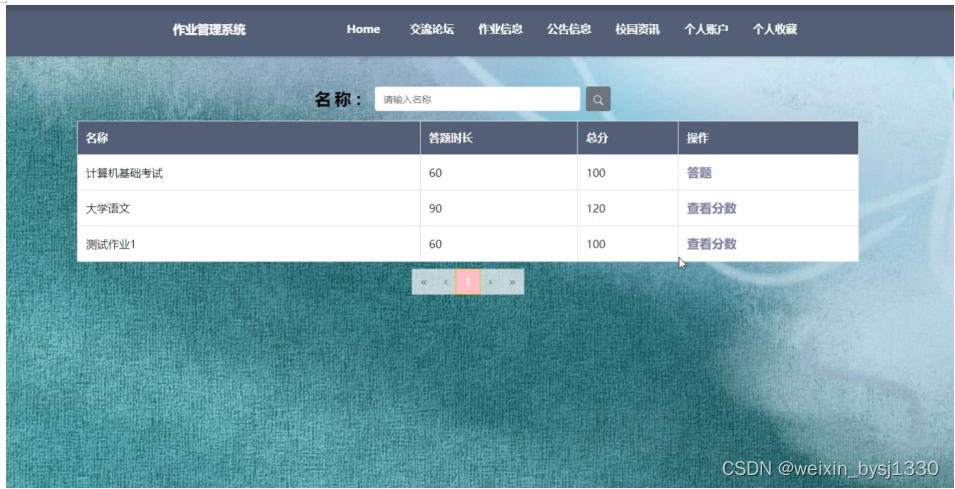Open the Home menu item
This screenshot has height=489, width=955.
[x=364, y=29]
